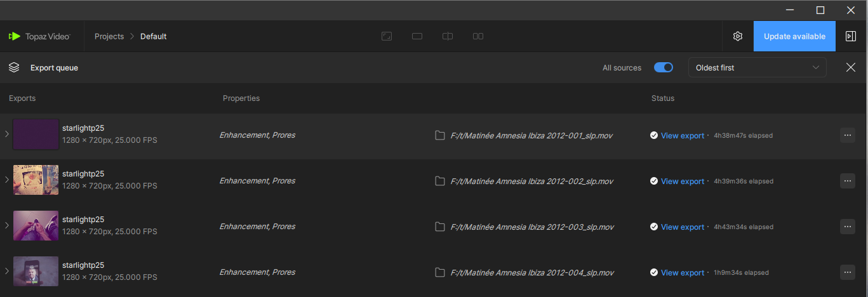The height and width of the screenshot is (297, 868).
Task: Select the split view layout icon
Action: 448,36
